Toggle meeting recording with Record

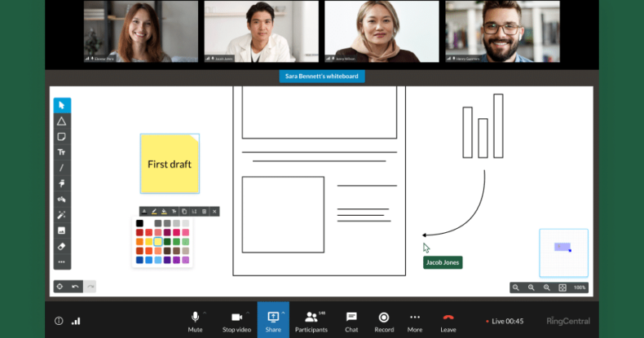[x=384, y=320]
